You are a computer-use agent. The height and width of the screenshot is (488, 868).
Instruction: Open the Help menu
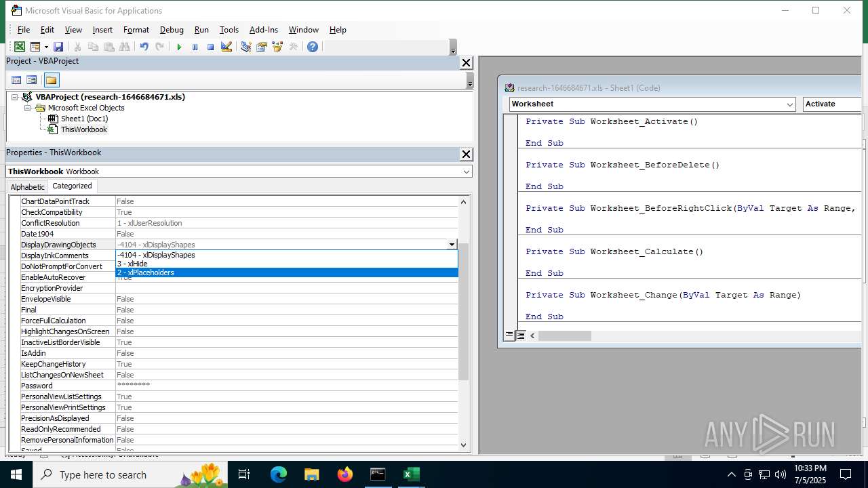click(x=338, y=30)
